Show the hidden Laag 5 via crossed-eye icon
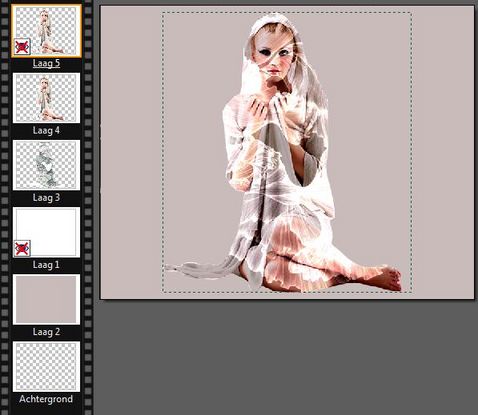This screenshot has width=478, height=415. pos(22,47)
